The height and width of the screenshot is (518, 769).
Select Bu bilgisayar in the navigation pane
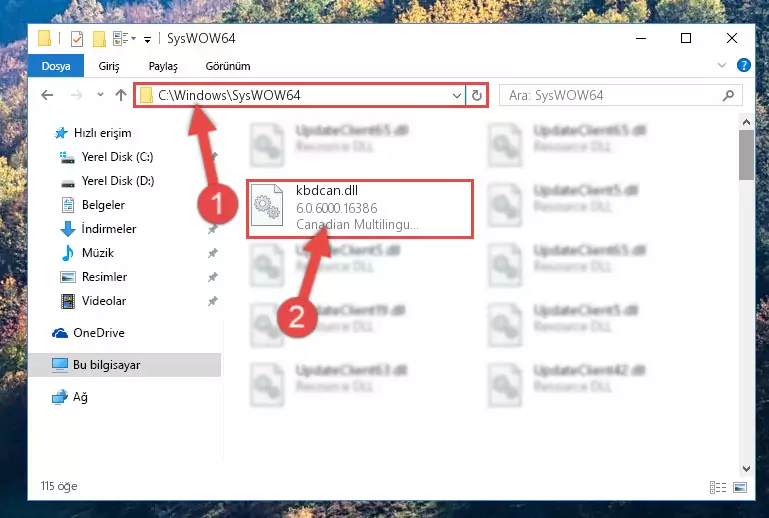125,365
